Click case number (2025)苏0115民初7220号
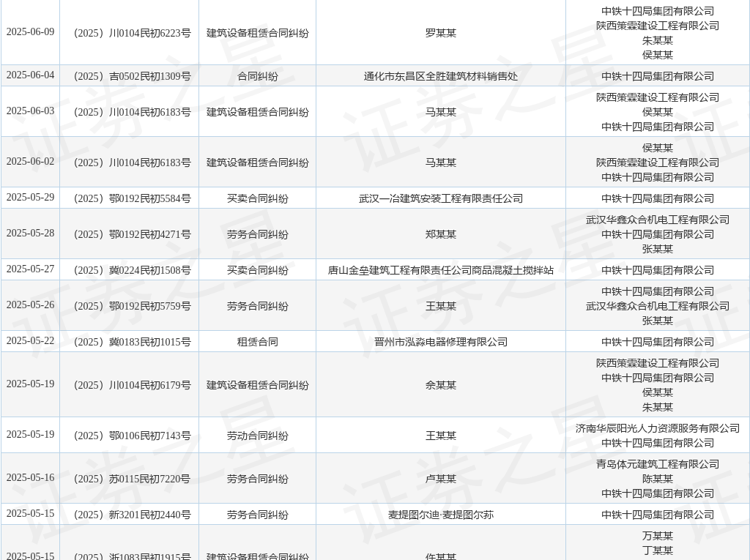 pyautogui.click(x=132, y=479)
